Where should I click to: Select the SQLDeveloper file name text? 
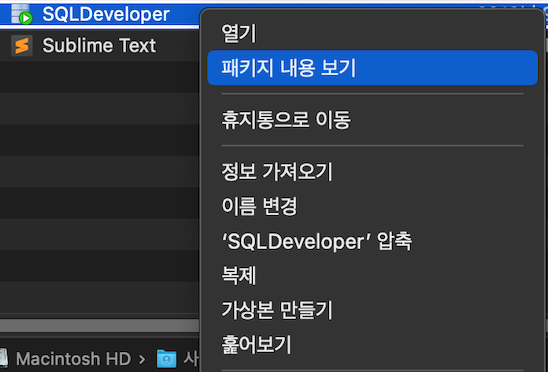tap(106, 14)
